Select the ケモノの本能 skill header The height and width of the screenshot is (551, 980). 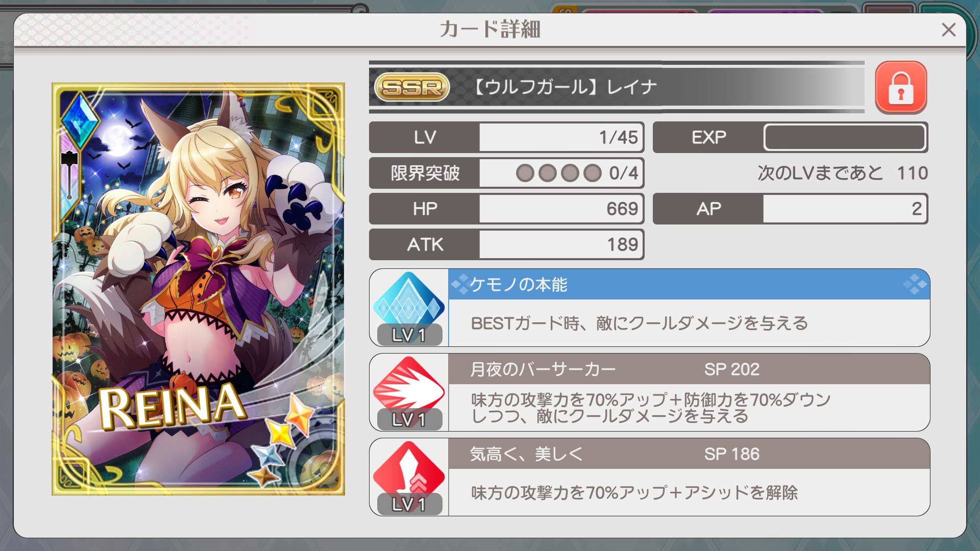click(689, 284)
